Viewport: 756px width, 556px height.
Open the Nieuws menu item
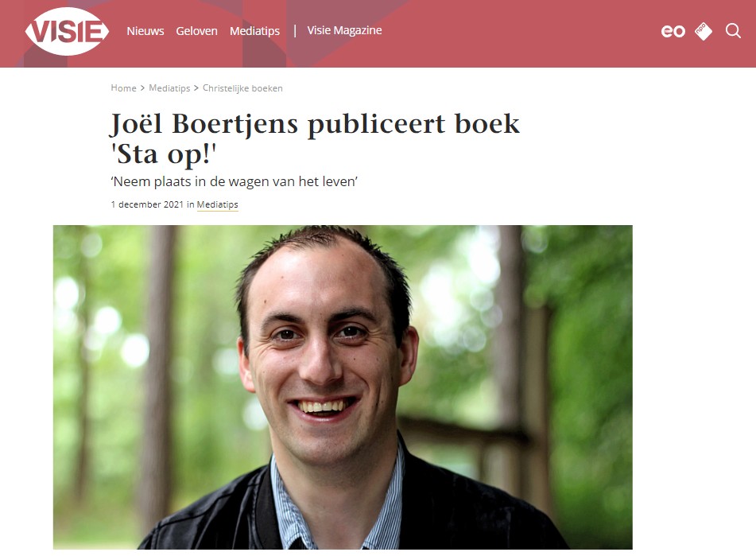(145, 31)
